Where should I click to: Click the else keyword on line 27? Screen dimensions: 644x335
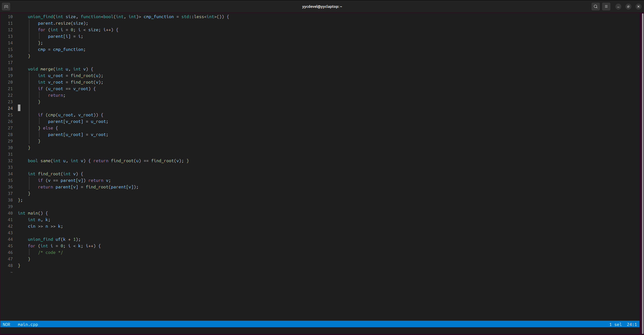tap(48, 128)
